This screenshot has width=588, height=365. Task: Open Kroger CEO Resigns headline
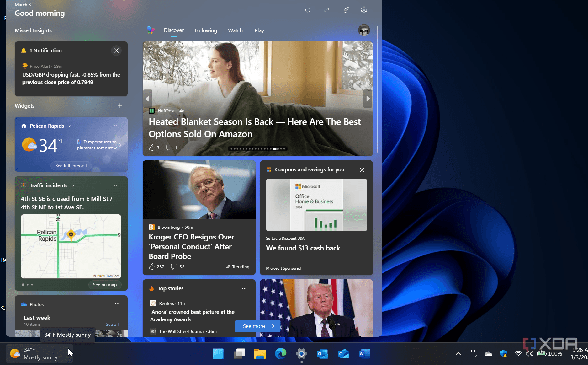[x=191, y=247]
